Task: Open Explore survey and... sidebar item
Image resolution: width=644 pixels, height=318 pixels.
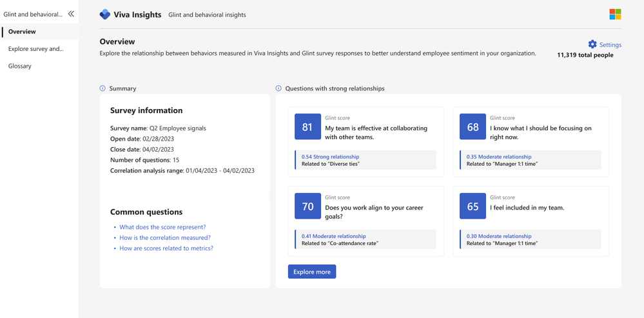Action: point(39,49)
